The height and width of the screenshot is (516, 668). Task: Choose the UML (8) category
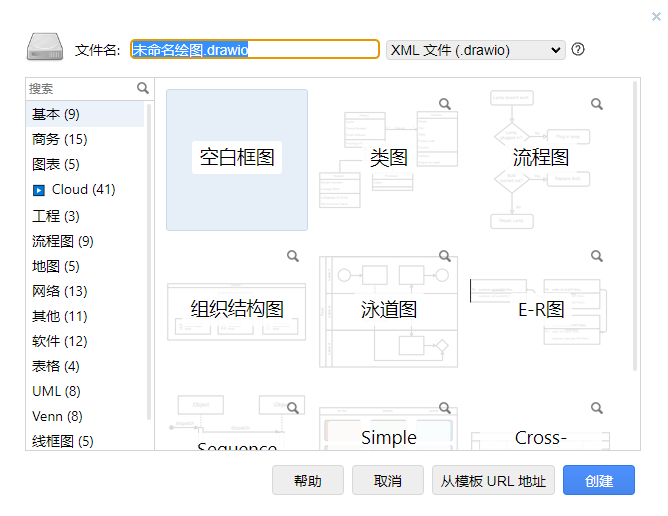click(x=56, y=391)
